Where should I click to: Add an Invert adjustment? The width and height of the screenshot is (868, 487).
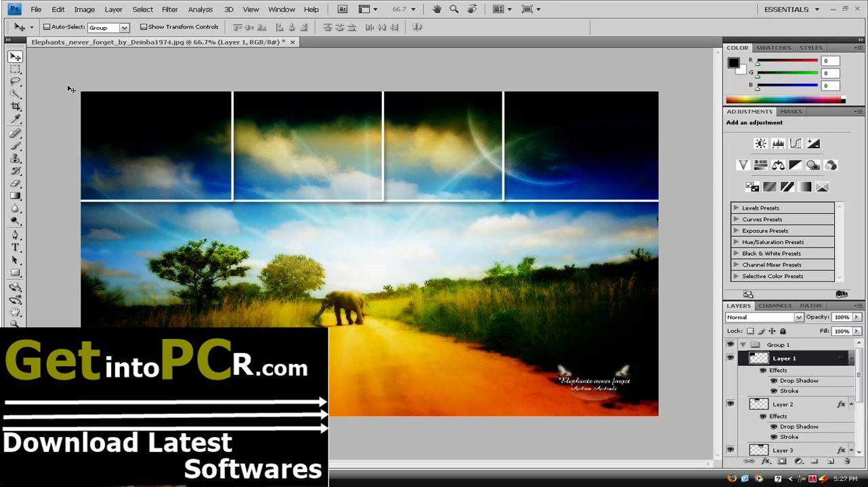click(752, 187)
